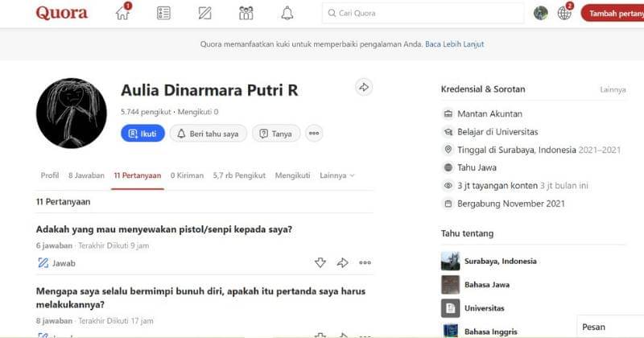
Task: Follow the user with Ikuti button
Action: 142,134
